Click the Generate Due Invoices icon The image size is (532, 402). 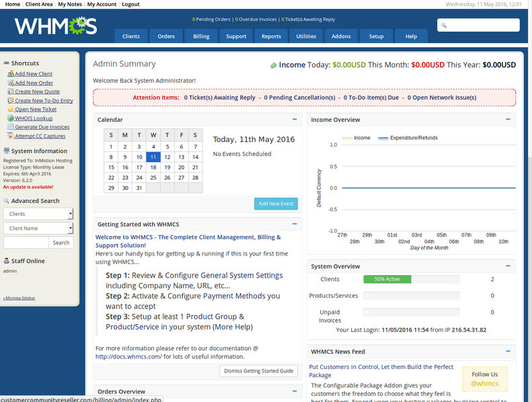pyautogui.click(x=11, y=127)
